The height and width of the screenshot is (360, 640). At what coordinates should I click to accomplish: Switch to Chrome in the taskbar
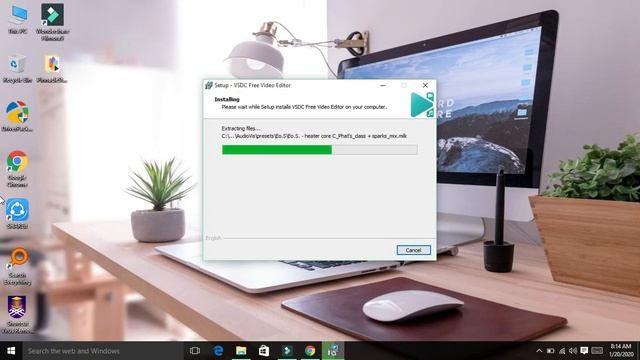click(x=310, y=351)
